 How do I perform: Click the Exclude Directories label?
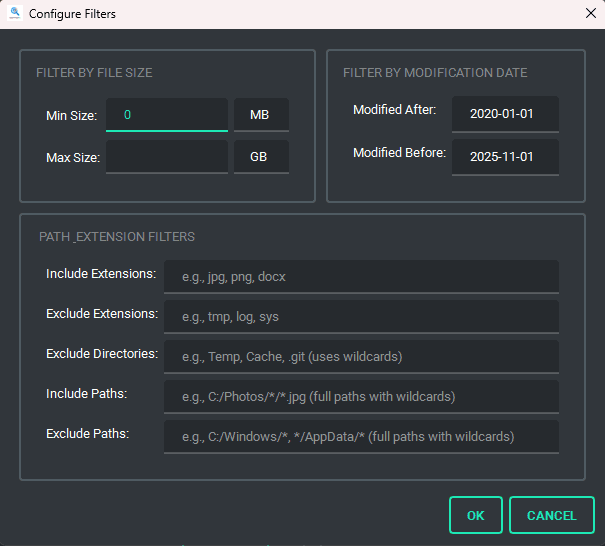102,354
